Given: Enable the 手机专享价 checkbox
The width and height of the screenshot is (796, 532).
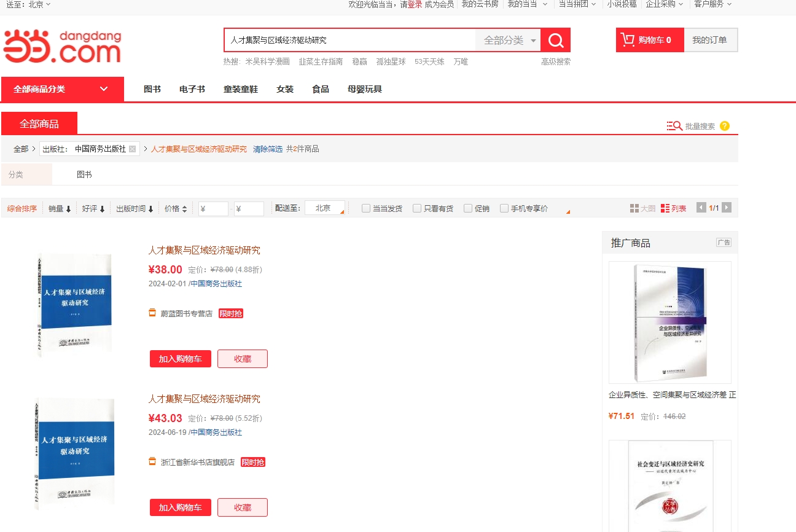Looking at the screenshot, I should [x=504, y=208].
